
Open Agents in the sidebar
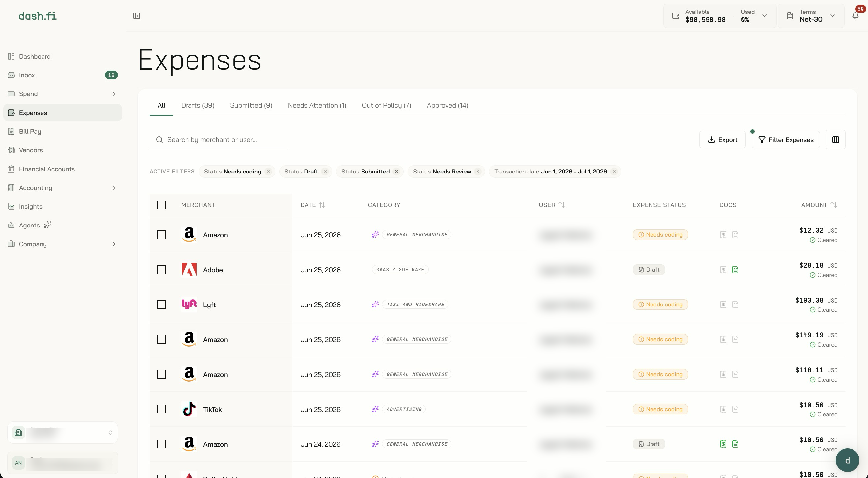click(x=62, y=225)
